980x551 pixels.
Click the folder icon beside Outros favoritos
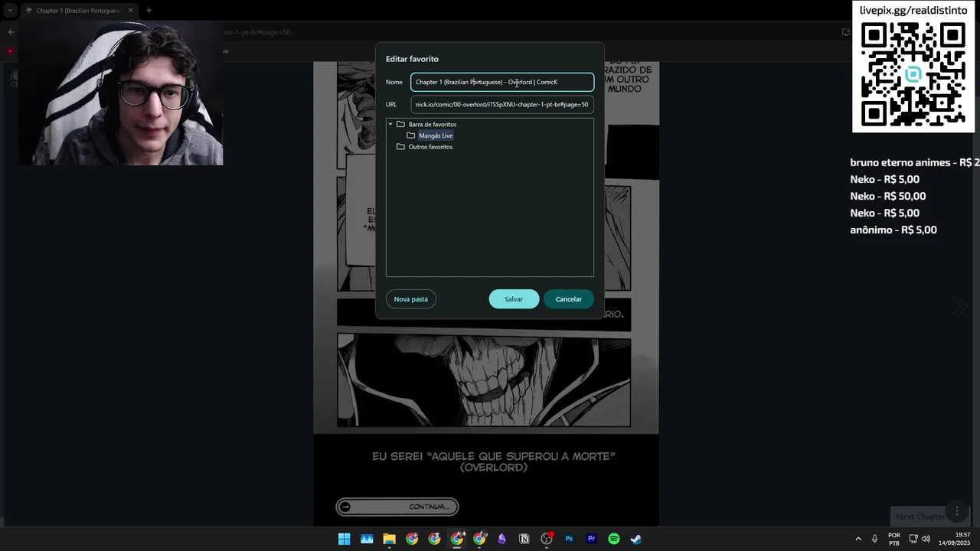pos(400,147)
